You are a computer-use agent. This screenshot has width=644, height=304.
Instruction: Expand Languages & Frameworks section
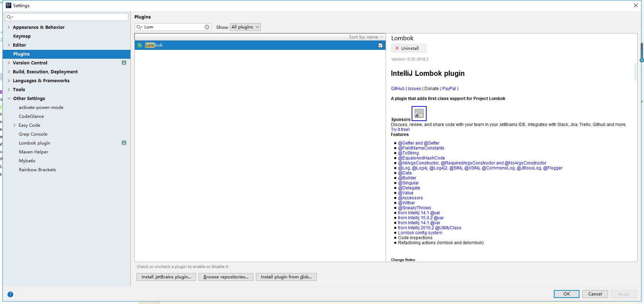pos(9,80)
